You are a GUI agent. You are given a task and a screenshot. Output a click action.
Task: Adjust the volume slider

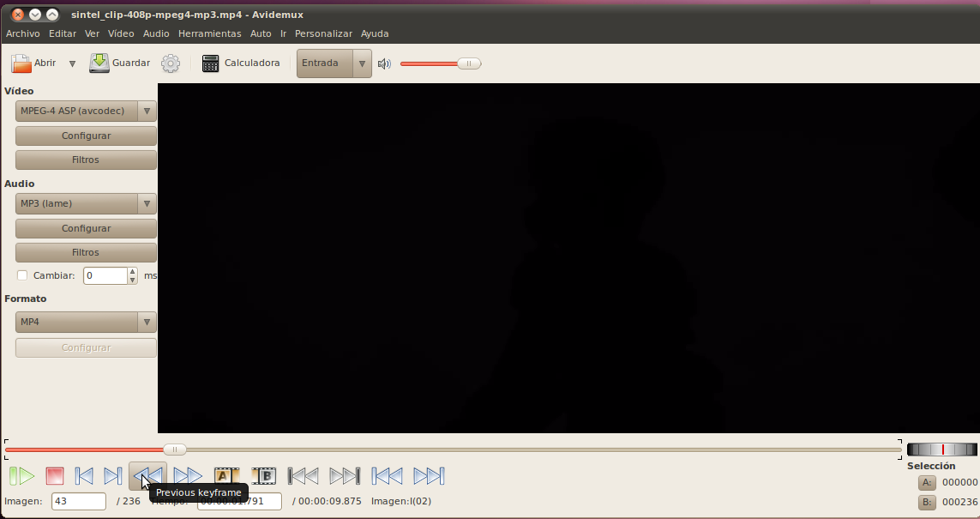pyautogui.click(x=469, y=63)
